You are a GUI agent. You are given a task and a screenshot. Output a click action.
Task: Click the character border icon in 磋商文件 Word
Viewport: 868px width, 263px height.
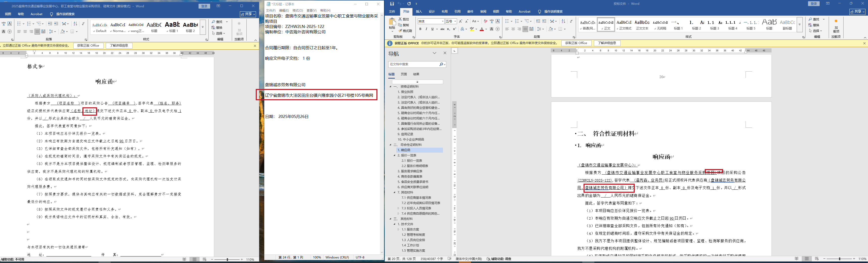click(10, 24)
